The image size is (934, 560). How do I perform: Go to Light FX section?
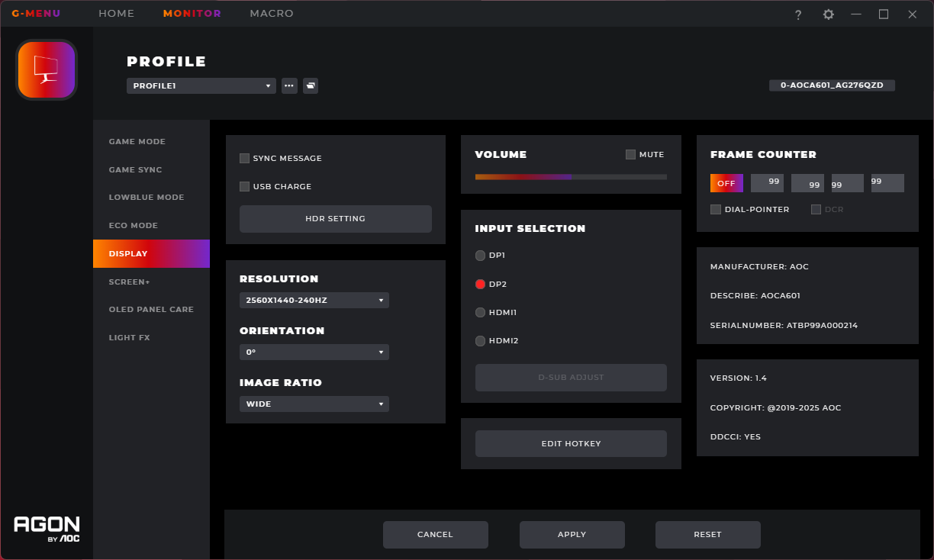click(151, 338)
